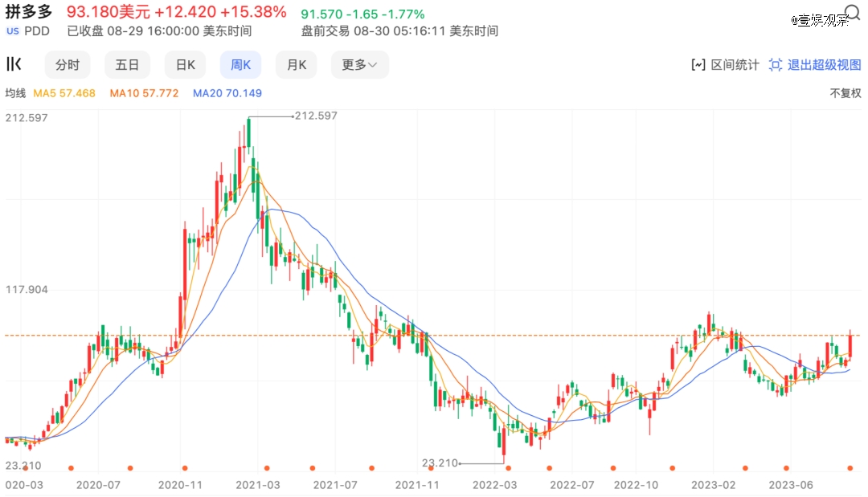Screen dimensions: 868x497
Task: Click the 2021-07 date axis label
Action: coord(335,485)
